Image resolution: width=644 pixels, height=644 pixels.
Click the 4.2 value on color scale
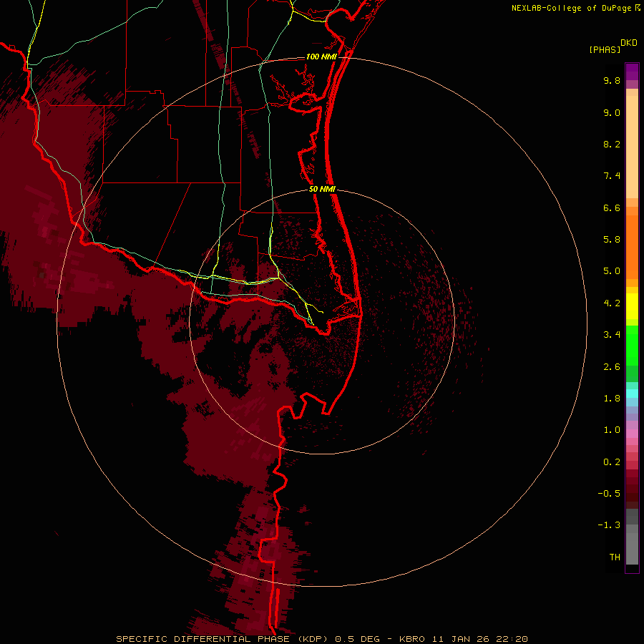[x=612, y=303]
